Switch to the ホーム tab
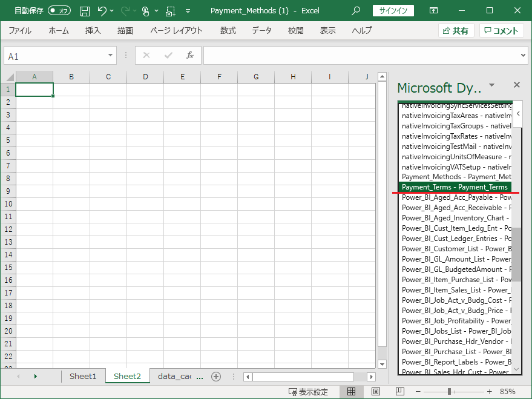The height and width of the screenshot is (399, 532). pos(58,30)
